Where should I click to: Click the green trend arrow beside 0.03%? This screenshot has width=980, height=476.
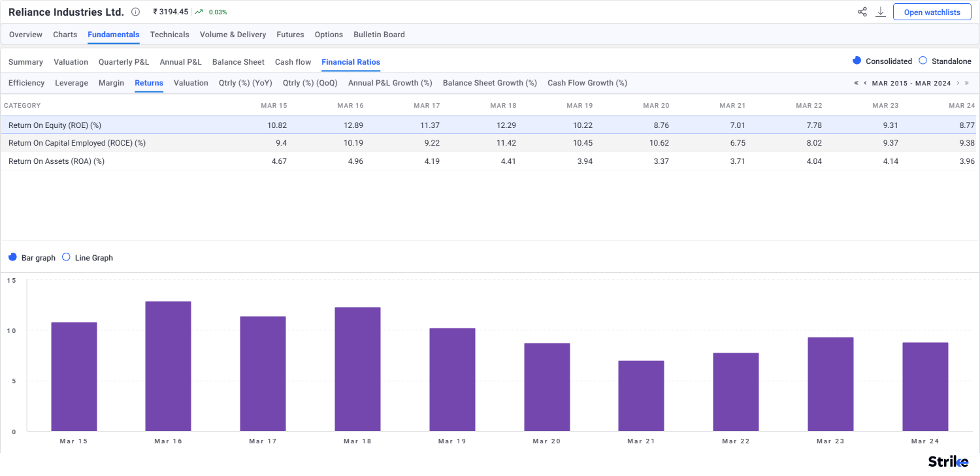199,12
